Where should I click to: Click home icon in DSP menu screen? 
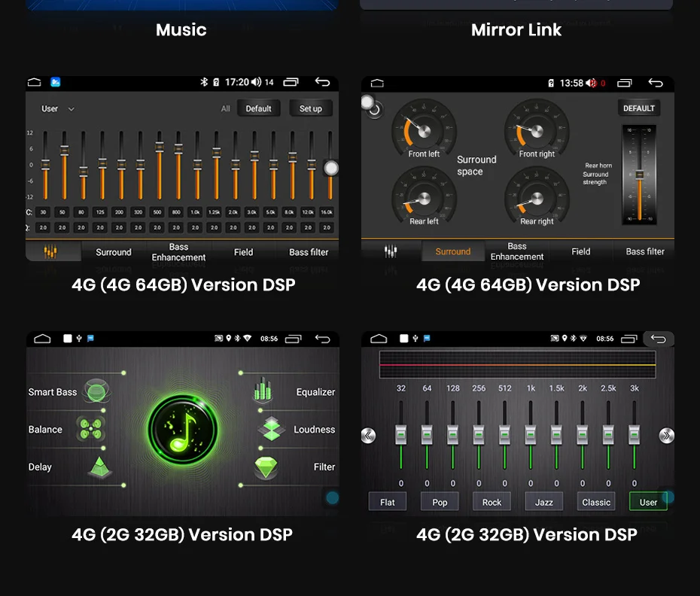[x=42, y=339]
